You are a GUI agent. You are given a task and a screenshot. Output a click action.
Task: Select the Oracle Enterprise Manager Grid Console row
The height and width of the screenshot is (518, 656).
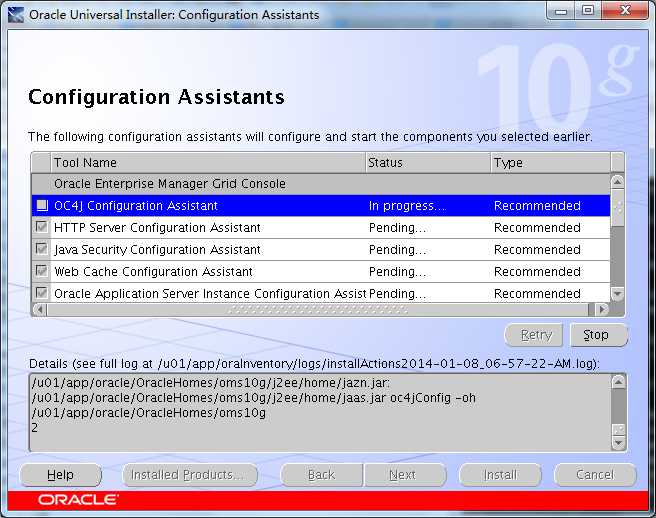[x=321, y=184]
